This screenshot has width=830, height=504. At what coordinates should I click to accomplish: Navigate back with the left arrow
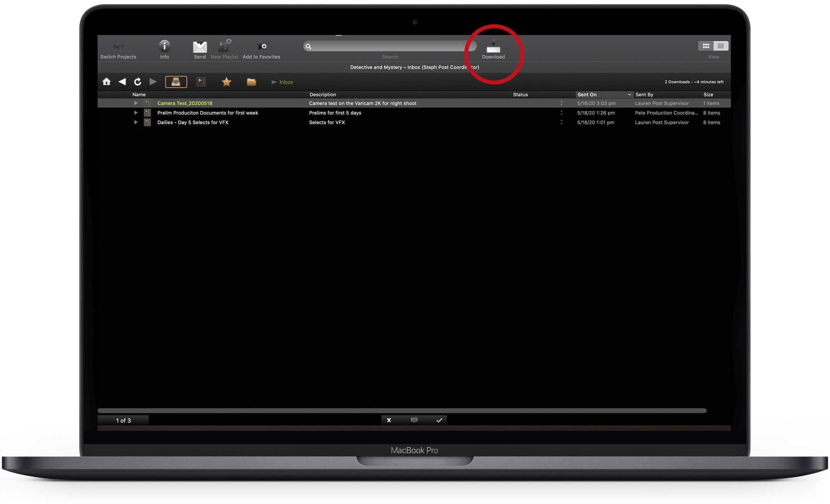tap(122, 82)
